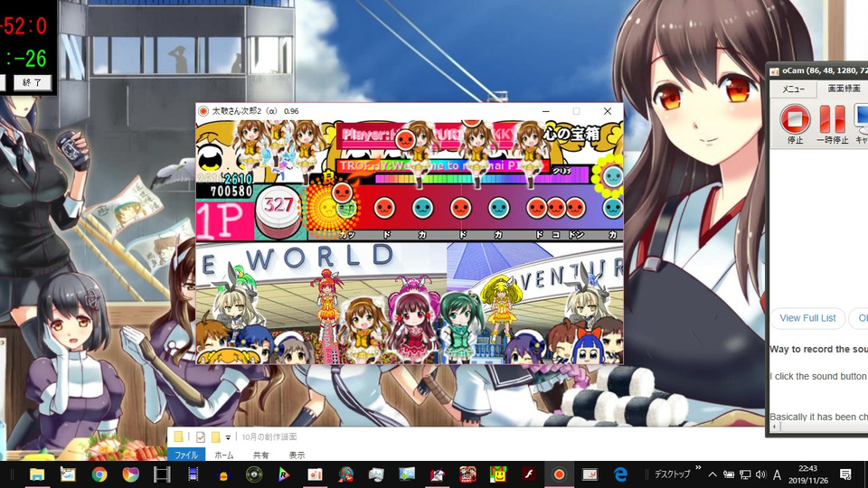The width and height of the screenshot is (868, 488).
Task: Open the green disc app in taskbar
Action: point(254,474)
